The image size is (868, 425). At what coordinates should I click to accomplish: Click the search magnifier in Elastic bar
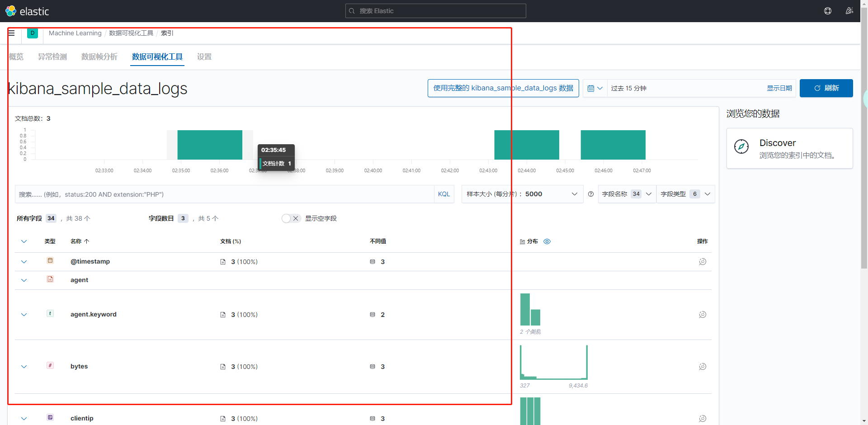coord(352,11)
